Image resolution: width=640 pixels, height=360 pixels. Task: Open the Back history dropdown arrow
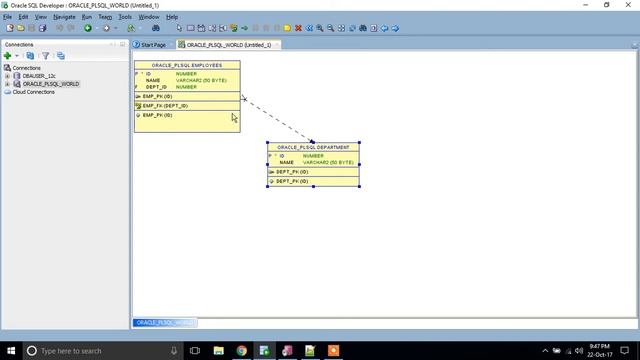click(x=97, y=28)
